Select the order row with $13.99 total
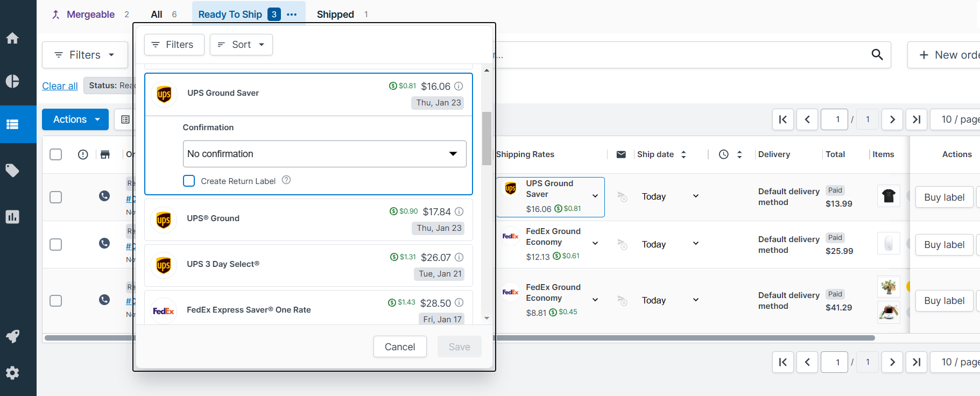 56,197
